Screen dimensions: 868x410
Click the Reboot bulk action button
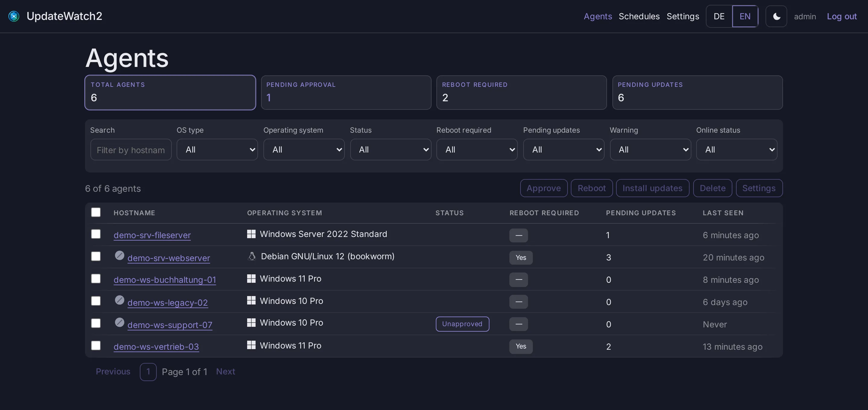[592, 188]
